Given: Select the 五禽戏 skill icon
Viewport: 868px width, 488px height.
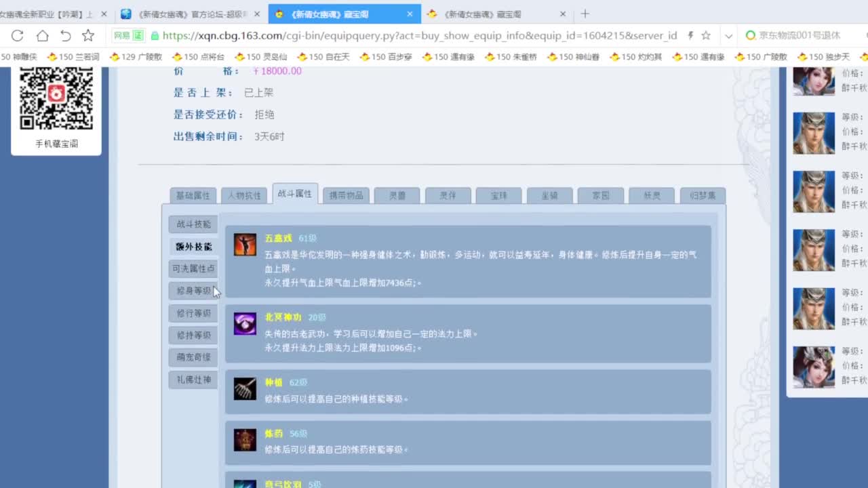Looking at the screenshot, I should (244, 245).
